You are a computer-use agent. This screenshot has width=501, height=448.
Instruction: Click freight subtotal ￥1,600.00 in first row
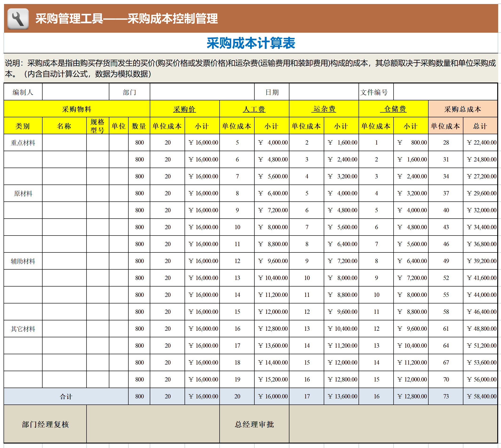click(341, 142)
